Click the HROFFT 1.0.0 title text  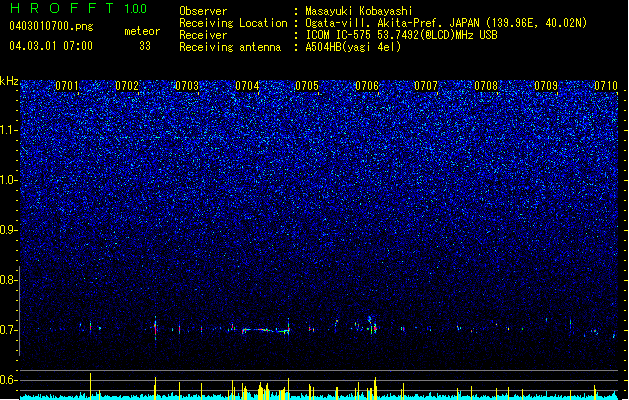(x=78, y=8)
